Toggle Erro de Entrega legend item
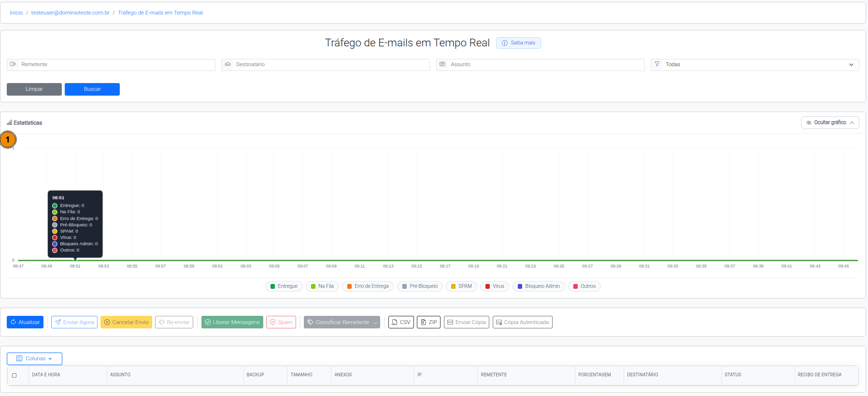 pyautogui.click(x=368, y=286)
